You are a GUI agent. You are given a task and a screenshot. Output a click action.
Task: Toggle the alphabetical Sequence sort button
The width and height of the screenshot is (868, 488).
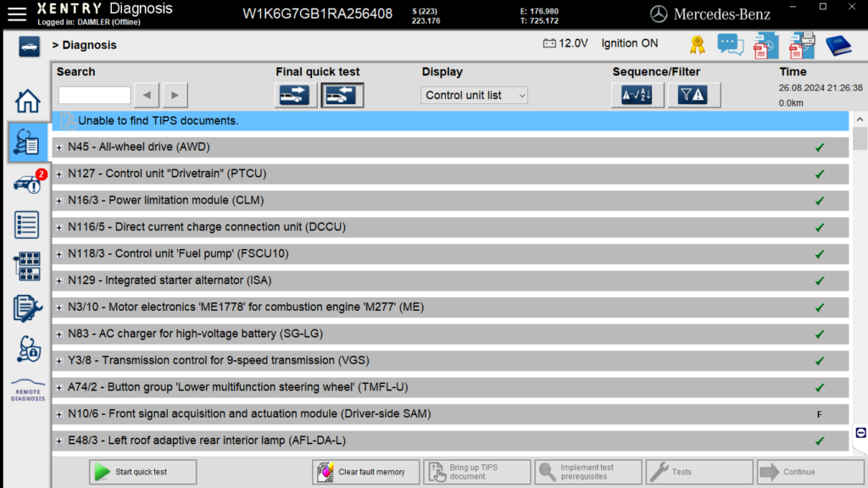pyautogui.click(x=637, y=96)
